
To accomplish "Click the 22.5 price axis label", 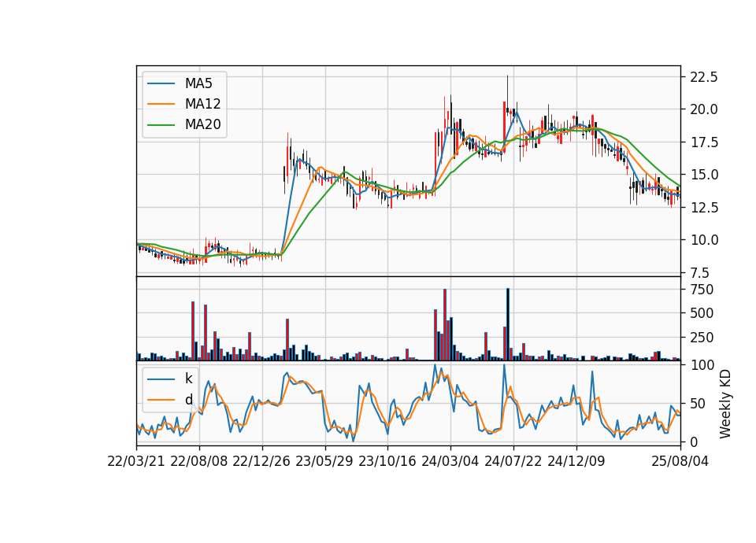I will click(x=704, y=77).
